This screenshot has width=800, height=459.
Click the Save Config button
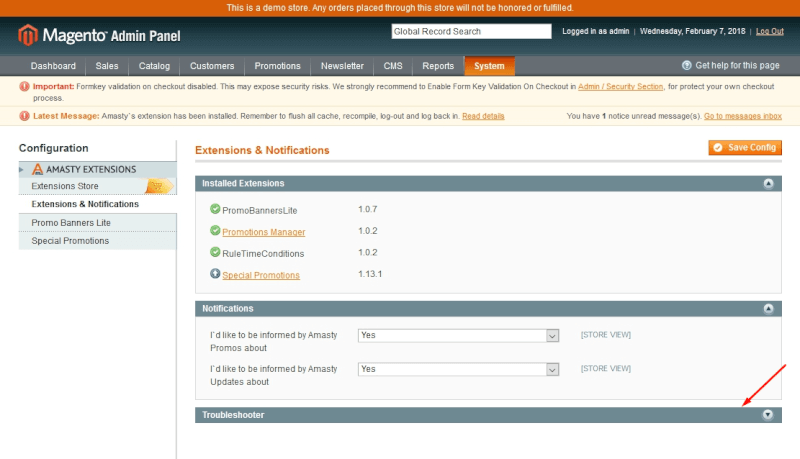[x=745, y=147]
